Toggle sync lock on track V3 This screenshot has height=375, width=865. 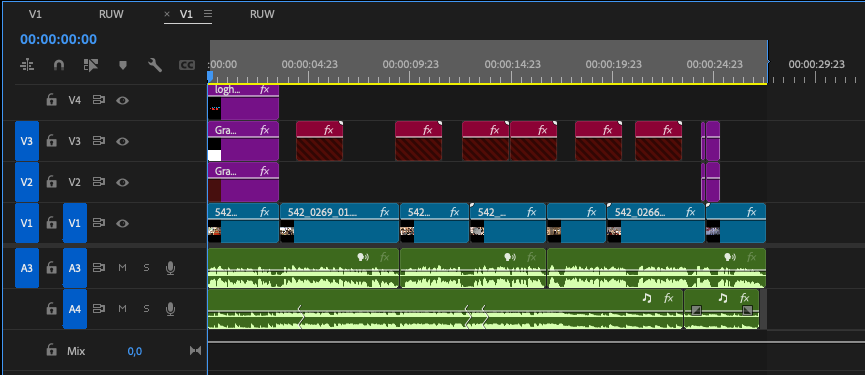(x=99, y=141)
